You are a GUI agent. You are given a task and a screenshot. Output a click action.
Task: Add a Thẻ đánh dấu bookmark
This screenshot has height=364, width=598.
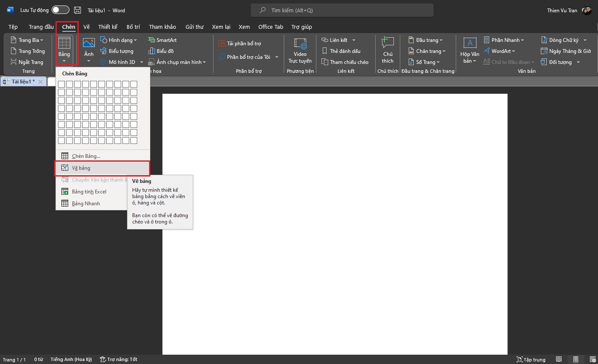[341, 51]
